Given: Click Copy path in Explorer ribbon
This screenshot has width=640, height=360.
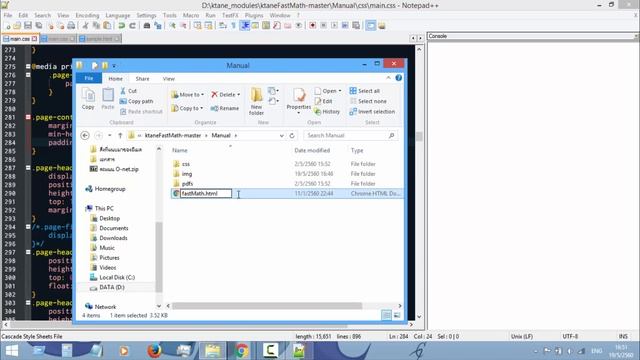Looking at the screenshot, I should click(137, 101).
